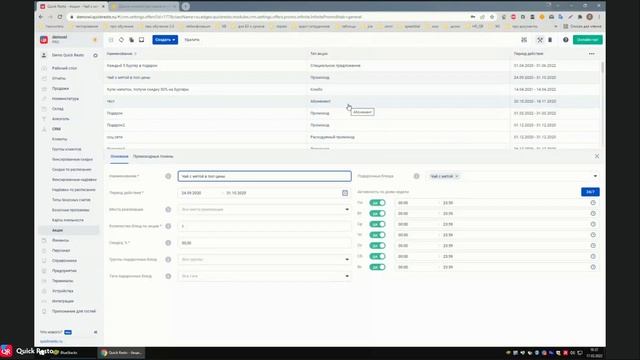Click the info icon beside Подарочные блюда

point(416,176)
